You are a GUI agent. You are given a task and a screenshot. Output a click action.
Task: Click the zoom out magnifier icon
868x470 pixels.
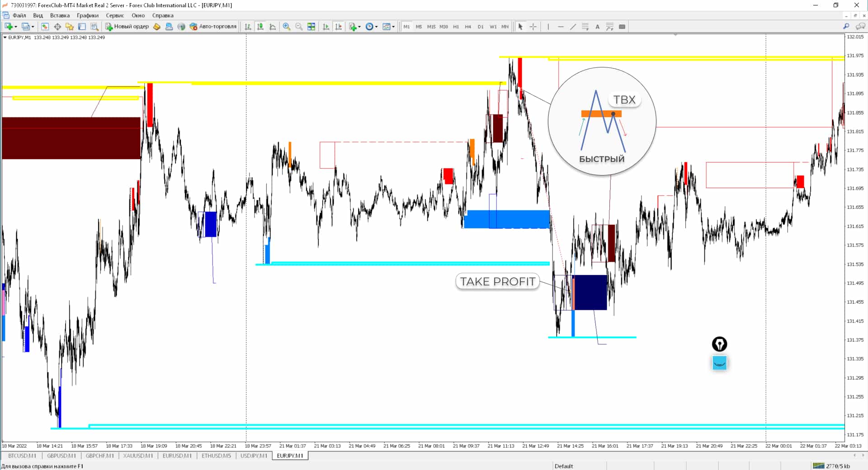point(299,27)
